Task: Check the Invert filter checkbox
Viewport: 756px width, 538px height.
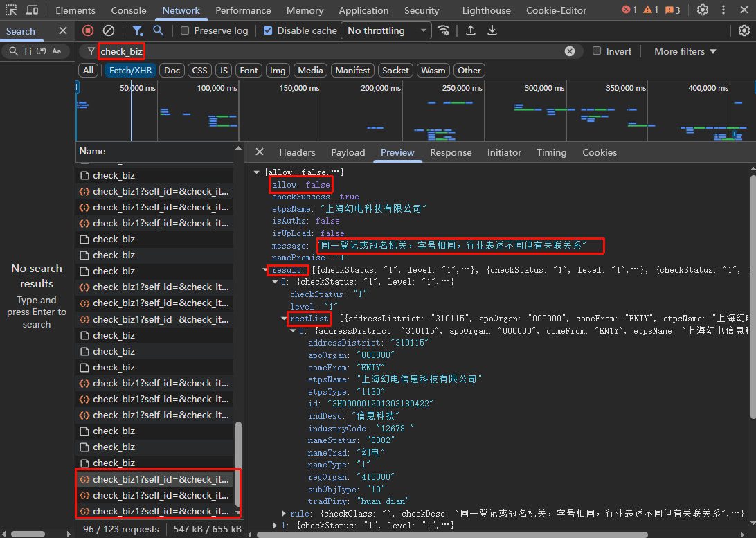Action: 597,51
